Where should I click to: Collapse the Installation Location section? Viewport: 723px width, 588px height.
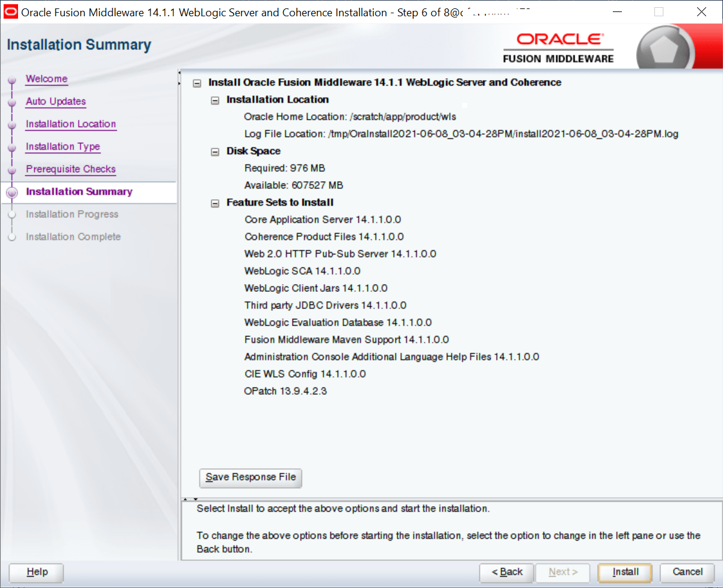pos(215,100)
